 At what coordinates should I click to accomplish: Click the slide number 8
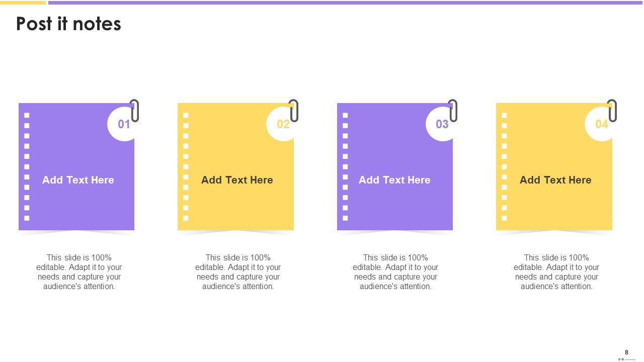click(626, 352)
